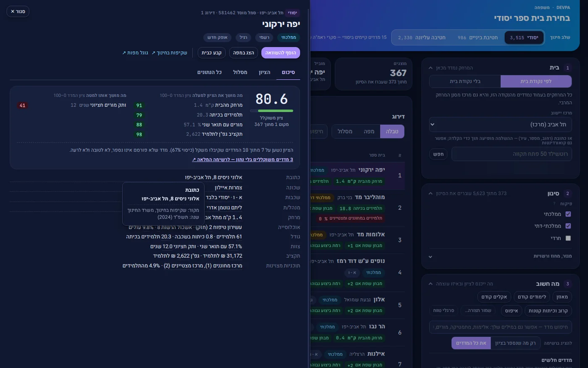Select the מוהליבר school row

(x=357, y=208)
